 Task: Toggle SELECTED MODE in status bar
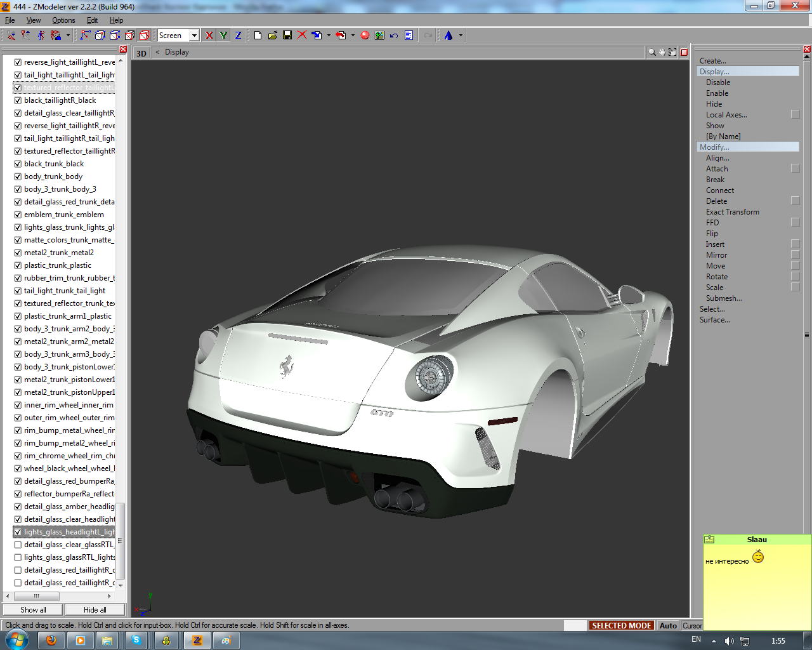click(x=622, y=626)
